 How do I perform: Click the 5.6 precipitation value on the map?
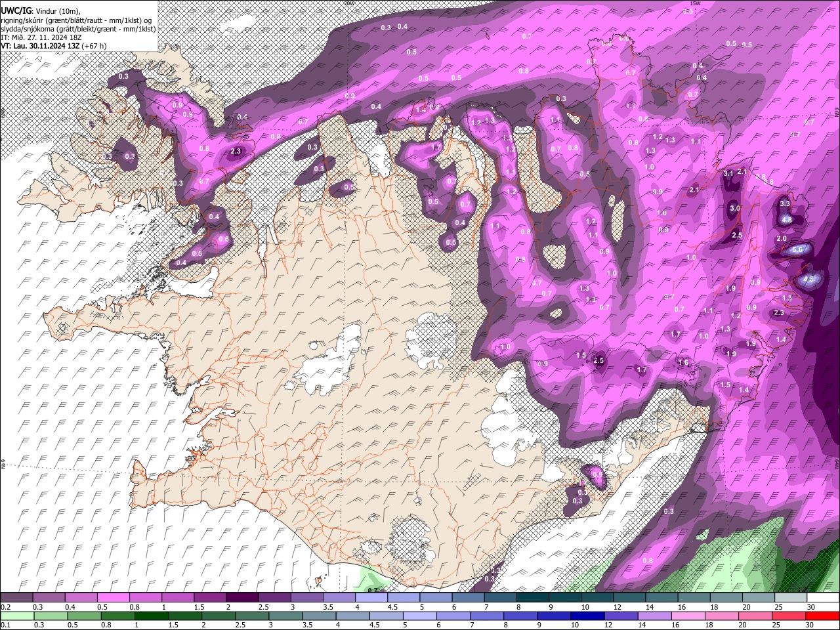(x=798, y=250)
